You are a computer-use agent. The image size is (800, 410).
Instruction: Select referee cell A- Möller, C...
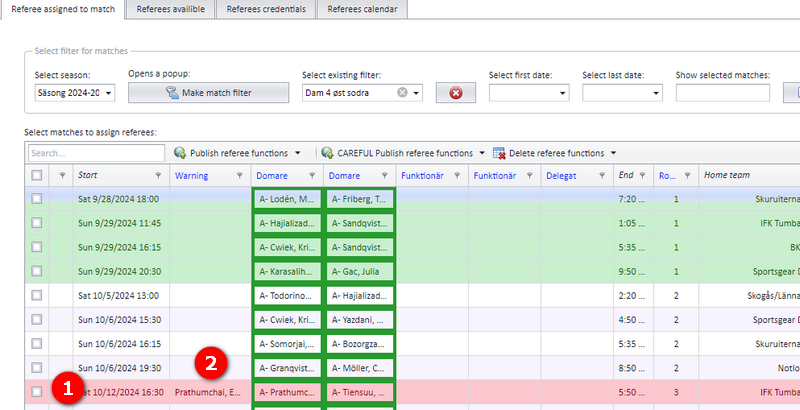coord(360,368)
